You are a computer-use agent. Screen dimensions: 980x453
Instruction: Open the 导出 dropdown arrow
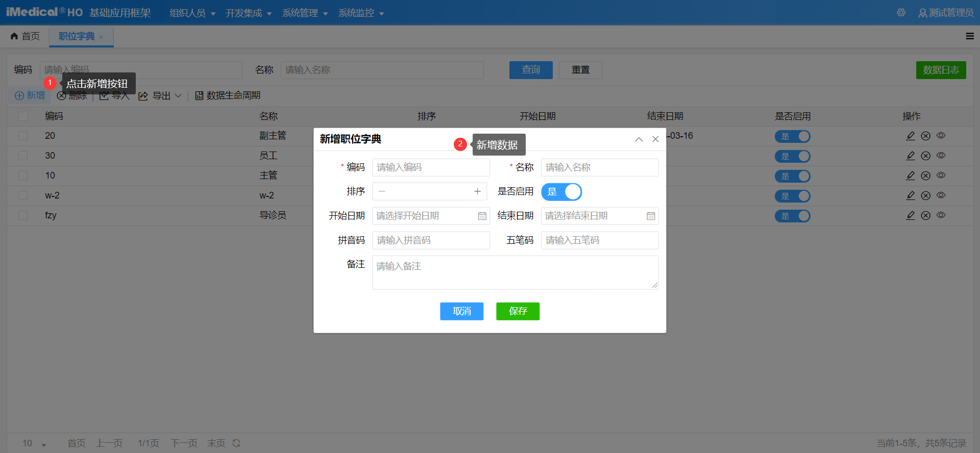(178, 95)
